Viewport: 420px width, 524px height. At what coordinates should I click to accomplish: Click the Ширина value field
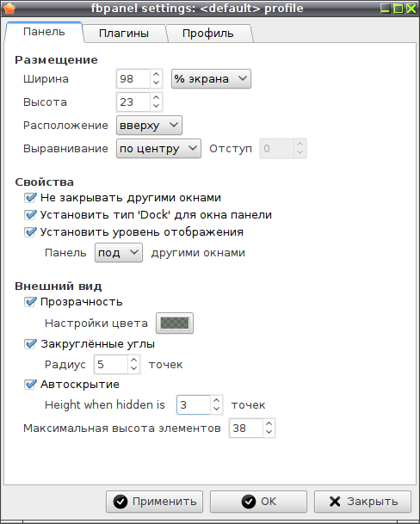(133, 79)
